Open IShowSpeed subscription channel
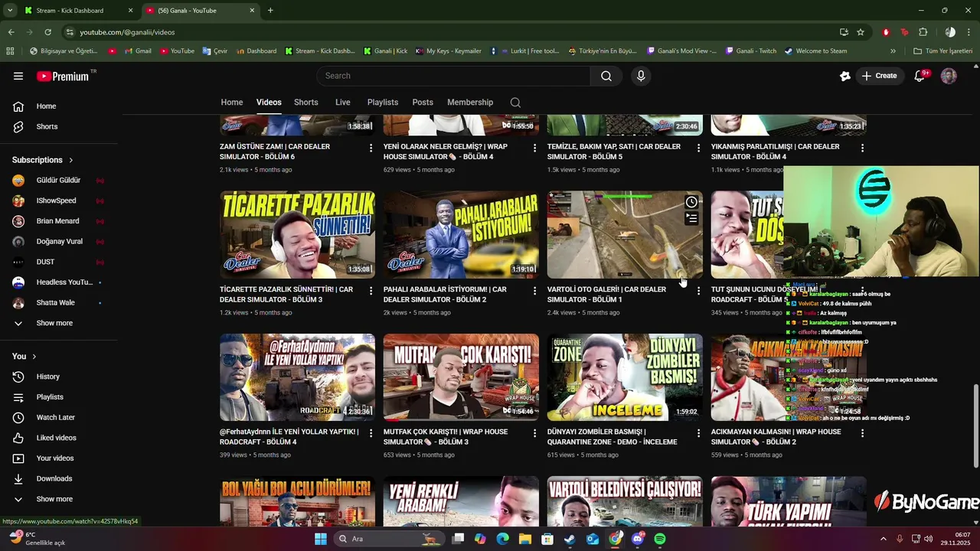The image size is (980, 551). (59, 201)
